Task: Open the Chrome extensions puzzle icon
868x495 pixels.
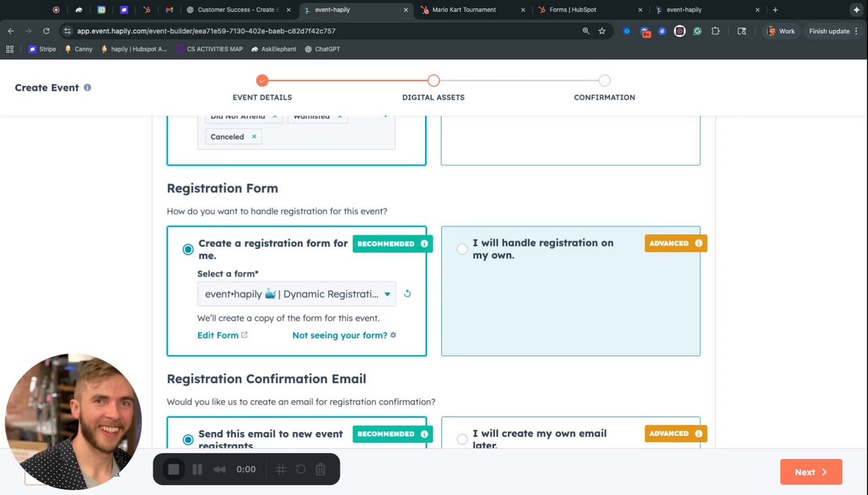Action: pos(715,31)
